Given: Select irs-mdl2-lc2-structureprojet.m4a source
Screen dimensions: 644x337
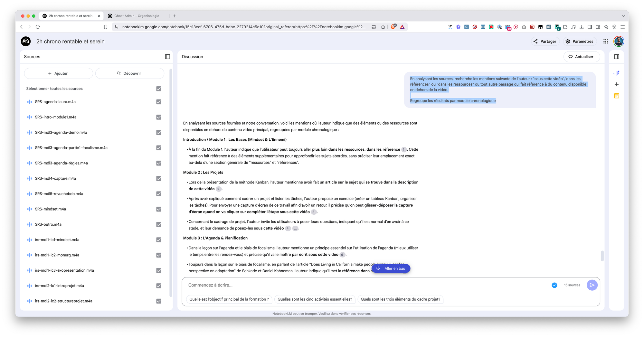Looking at the screenshot, I should pyautogui.click(x=63, y=301).
